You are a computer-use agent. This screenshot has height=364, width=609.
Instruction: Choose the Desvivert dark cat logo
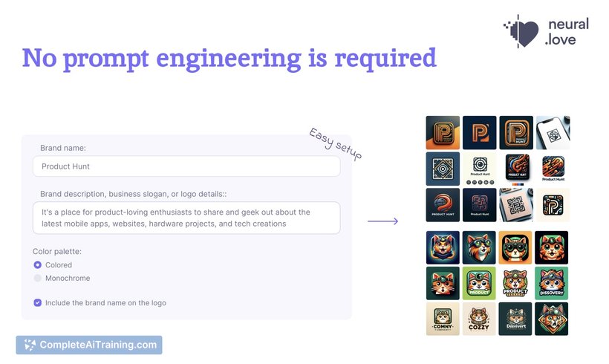pyautogui.click(x=515, y=319)
